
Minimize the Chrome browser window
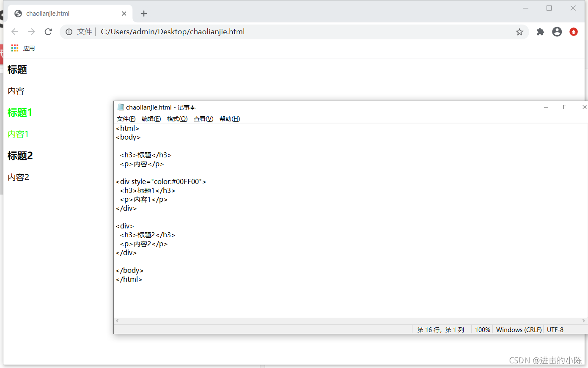(526, 8)
